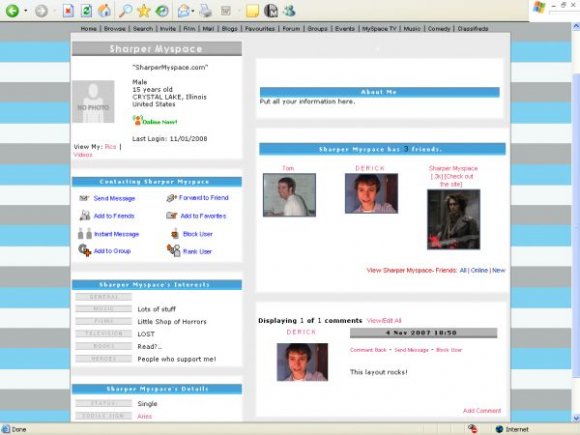Image resolution: width=580 pixels, height=435 pixels.
Task: Click the Aries zodiac sign link
Action: pyautogui.click(x=145, y=416)
